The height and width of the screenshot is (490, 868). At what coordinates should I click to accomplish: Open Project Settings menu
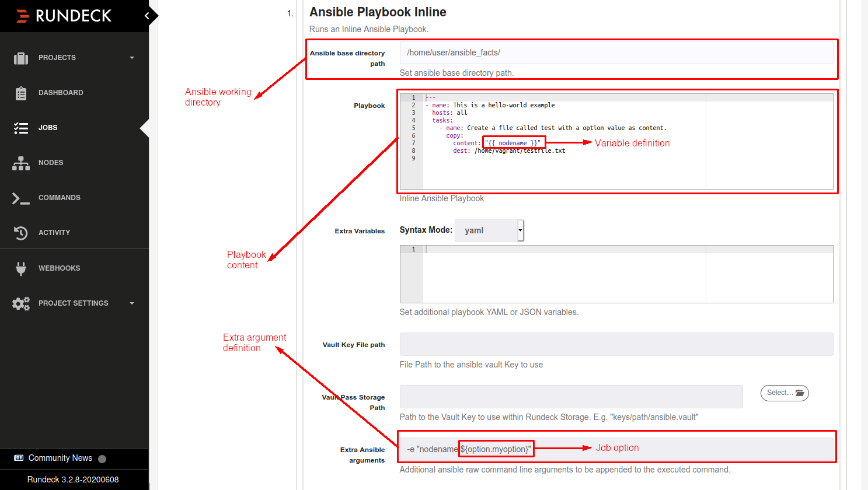click(x=74, y=303)
